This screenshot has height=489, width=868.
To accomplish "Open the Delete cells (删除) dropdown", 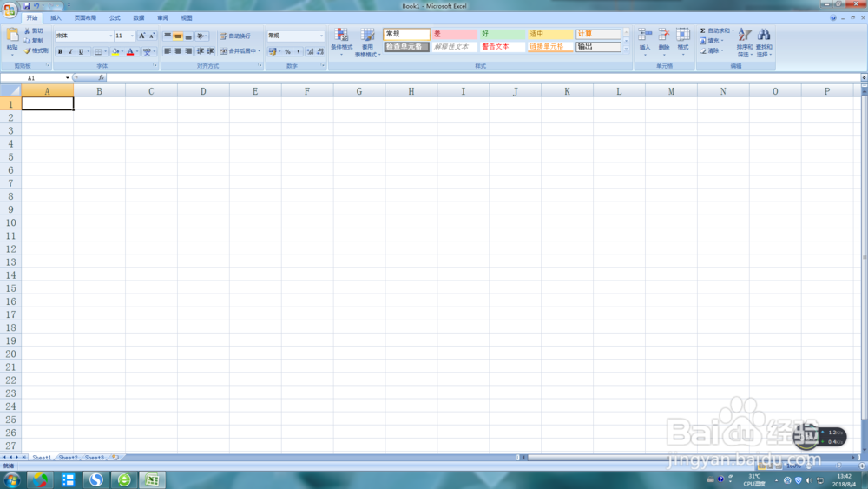I will click(x=664, y=42).
